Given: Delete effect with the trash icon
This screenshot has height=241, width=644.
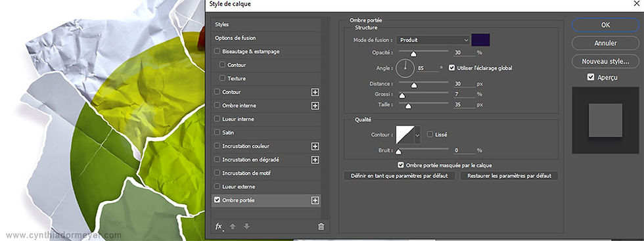Looking at the screenshot, I should pos(321,227).
